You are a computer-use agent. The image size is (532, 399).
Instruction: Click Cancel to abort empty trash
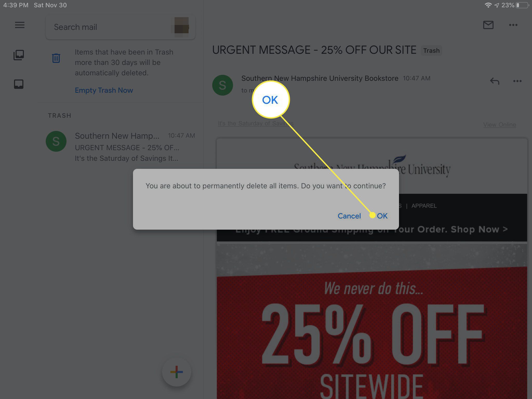(x=349, y=216)
